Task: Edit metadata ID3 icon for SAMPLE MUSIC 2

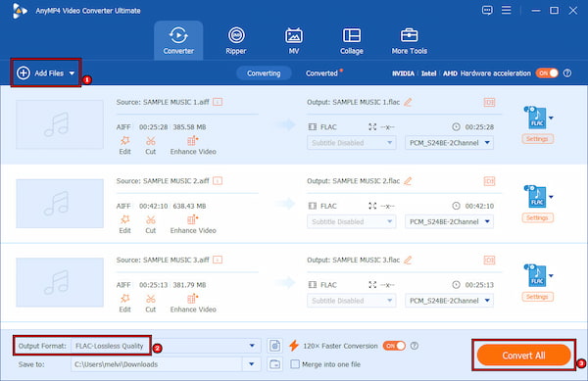Action: [489, 181]
